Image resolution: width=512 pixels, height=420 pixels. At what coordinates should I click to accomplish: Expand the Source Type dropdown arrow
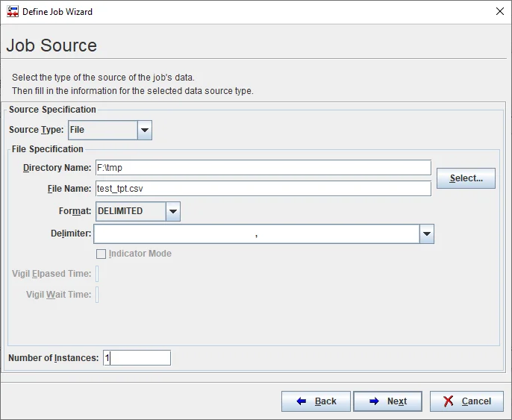click(145, 131)
